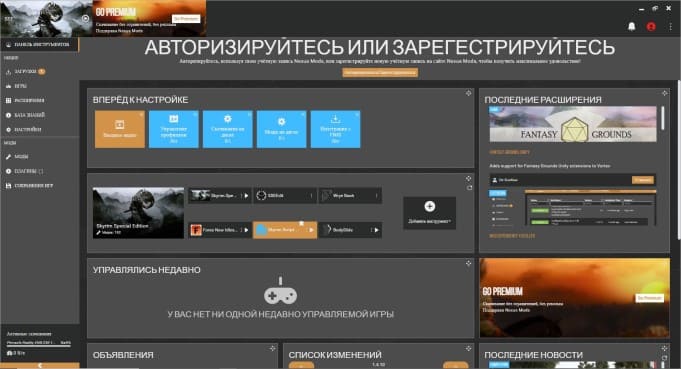Open Extensions (Расширения) in the sidebar

39,100
